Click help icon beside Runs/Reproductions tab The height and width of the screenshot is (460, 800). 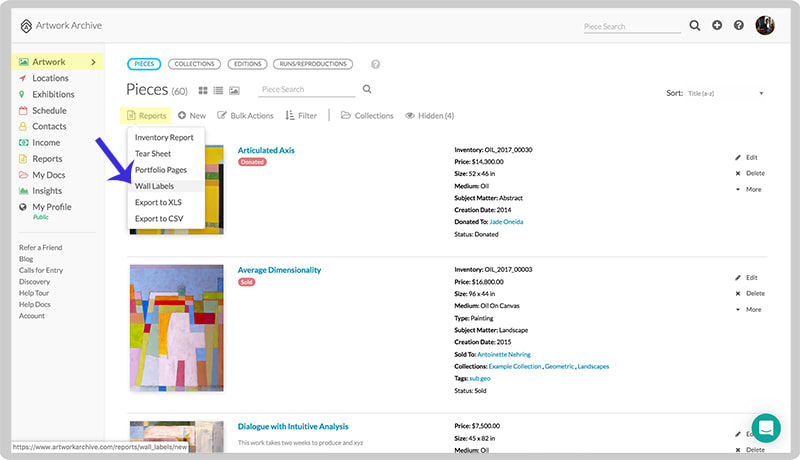375,64
